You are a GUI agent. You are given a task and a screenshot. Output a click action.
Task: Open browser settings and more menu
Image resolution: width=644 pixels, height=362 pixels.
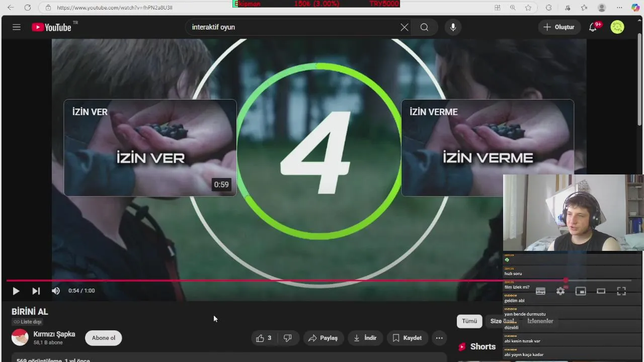tap(619, 8)
